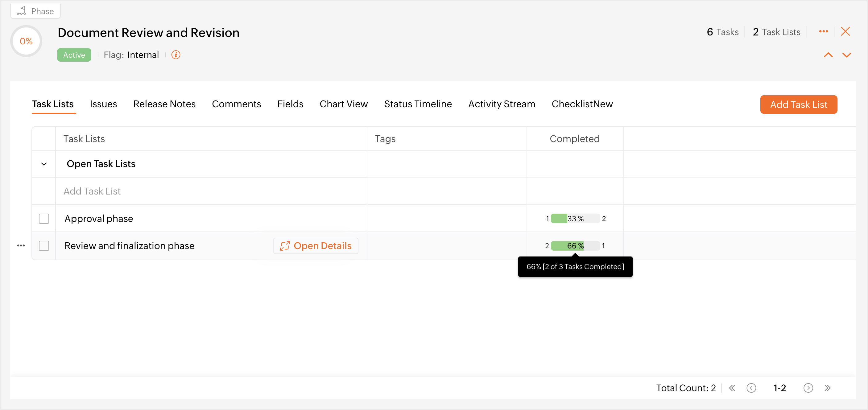
Task: Check the Approval phase checkbox
Action: 44,219
